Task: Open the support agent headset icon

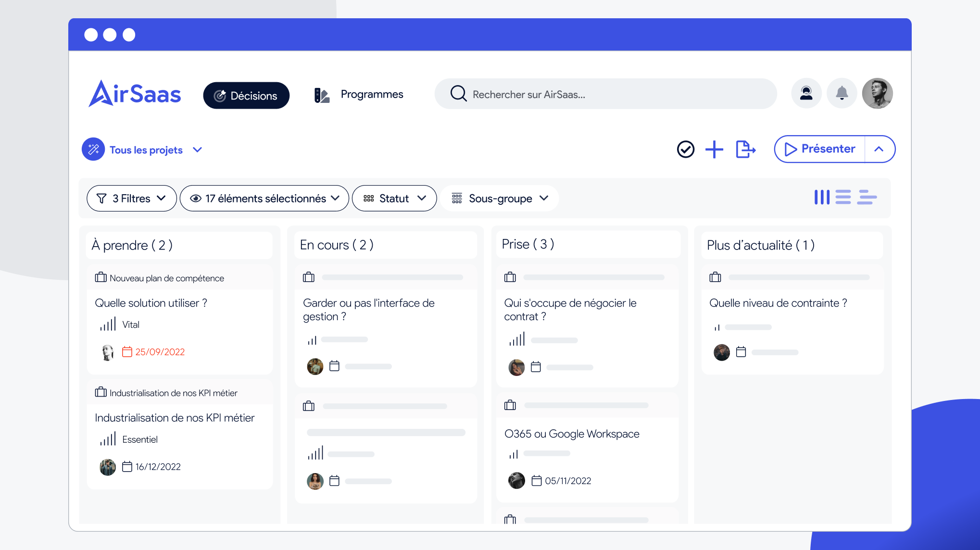Action: [x=806, y=93]
